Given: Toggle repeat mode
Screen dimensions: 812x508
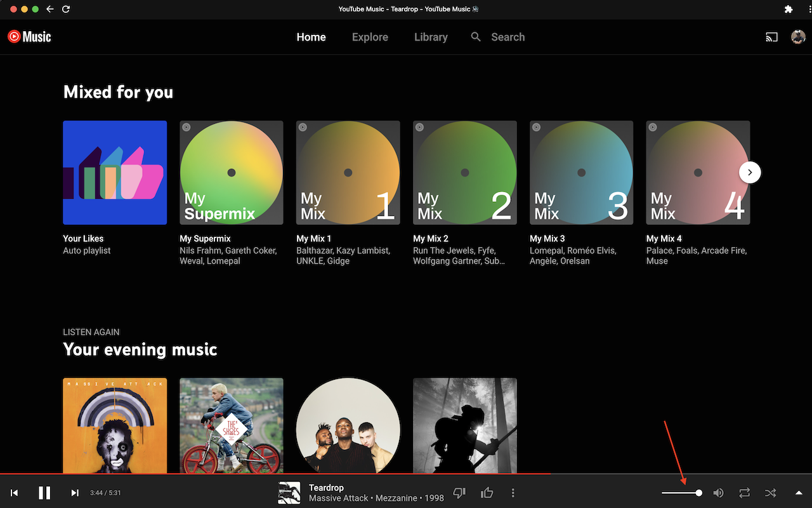Looking at the screenshot, I should (x=744, y=493).
